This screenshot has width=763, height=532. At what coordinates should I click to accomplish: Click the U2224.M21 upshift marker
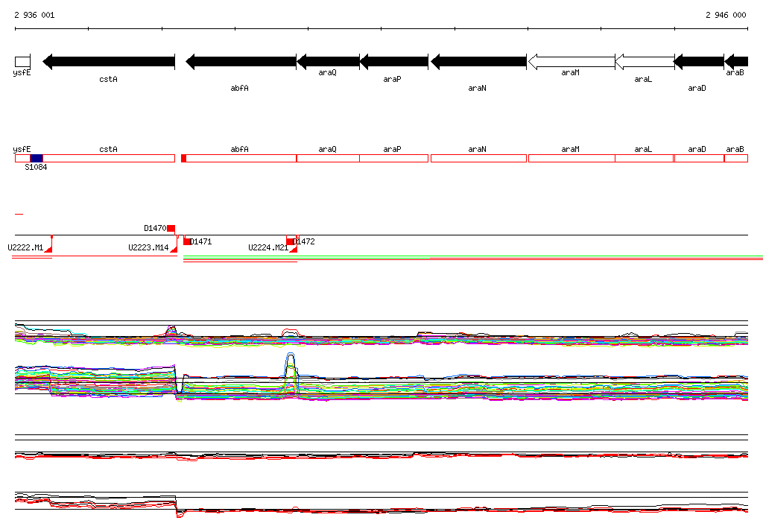tap(294, 249)
